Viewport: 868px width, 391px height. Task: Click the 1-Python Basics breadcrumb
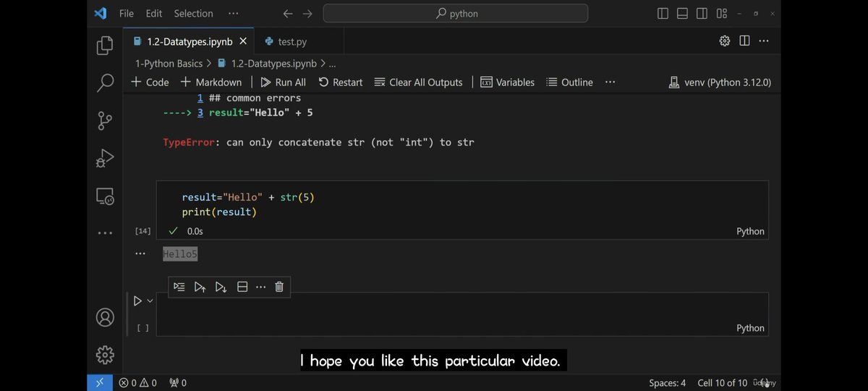[169, 64]
